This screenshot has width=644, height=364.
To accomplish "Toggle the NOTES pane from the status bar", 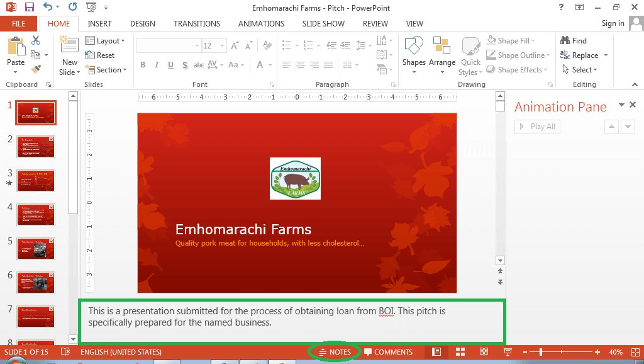I will click(x=335, y=351).
